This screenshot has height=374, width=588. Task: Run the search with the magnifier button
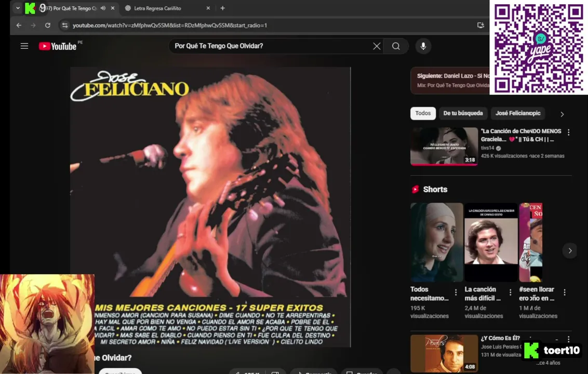(x=396, y=46)
